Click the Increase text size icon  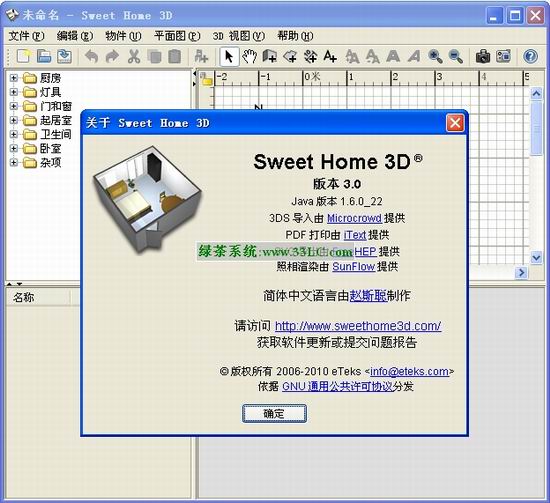click(x=353, y=56)
